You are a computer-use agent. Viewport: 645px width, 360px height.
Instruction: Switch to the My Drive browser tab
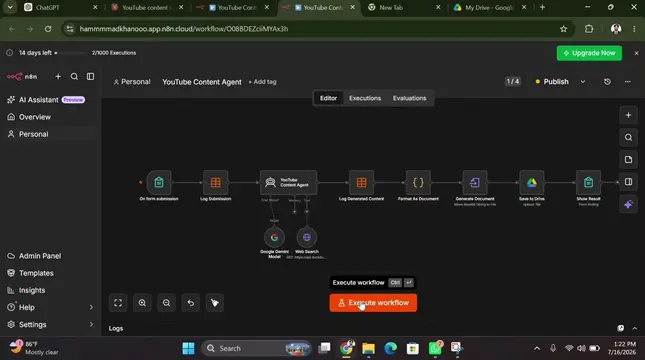tap(490, 7)
